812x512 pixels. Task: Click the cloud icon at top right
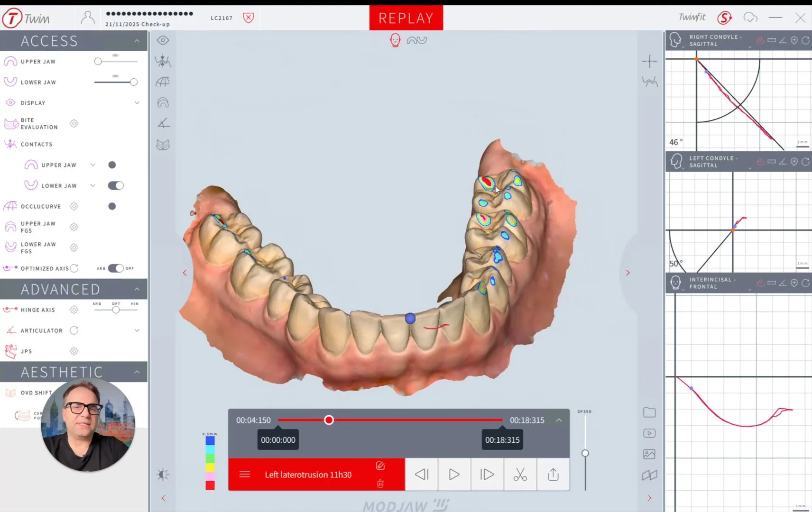coord(750,18)
